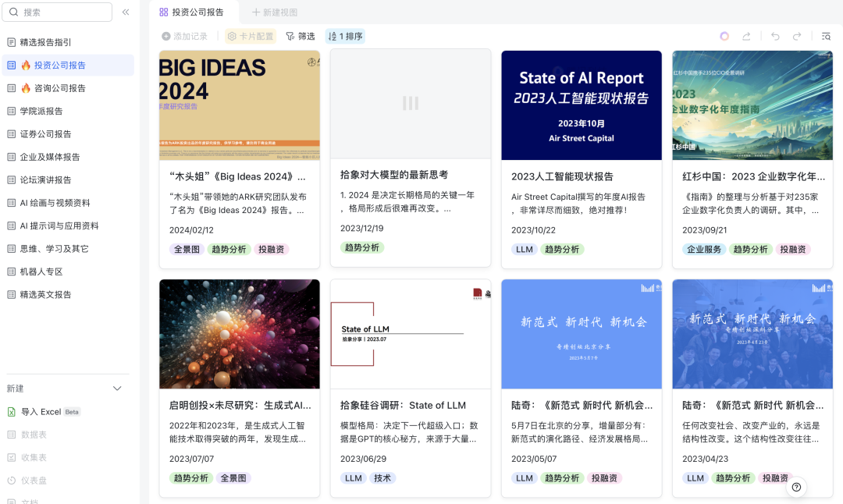
Task: Click the form icon beside 收集表
Action: [x=11, y=458]
